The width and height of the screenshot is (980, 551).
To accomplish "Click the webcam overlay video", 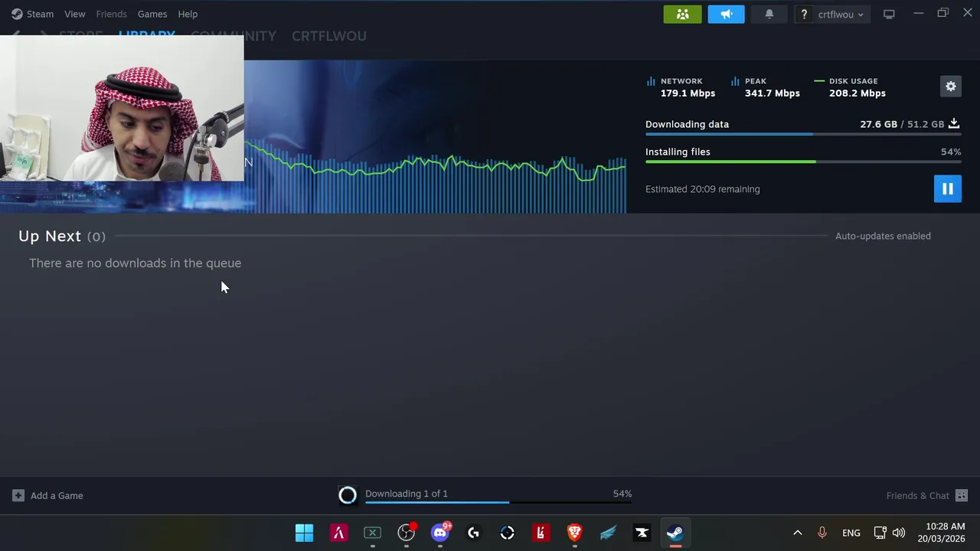I will [x=122, y=108].
